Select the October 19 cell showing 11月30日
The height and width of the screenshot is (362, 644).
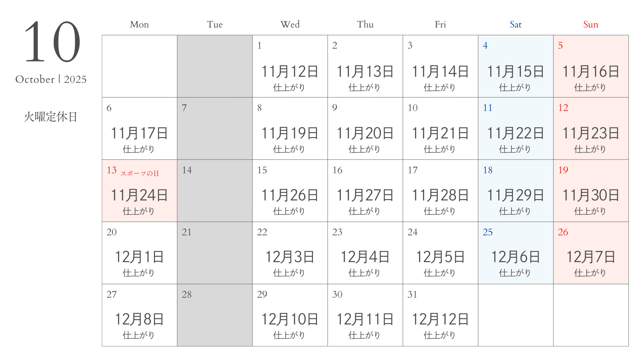(x=591, y=191)
